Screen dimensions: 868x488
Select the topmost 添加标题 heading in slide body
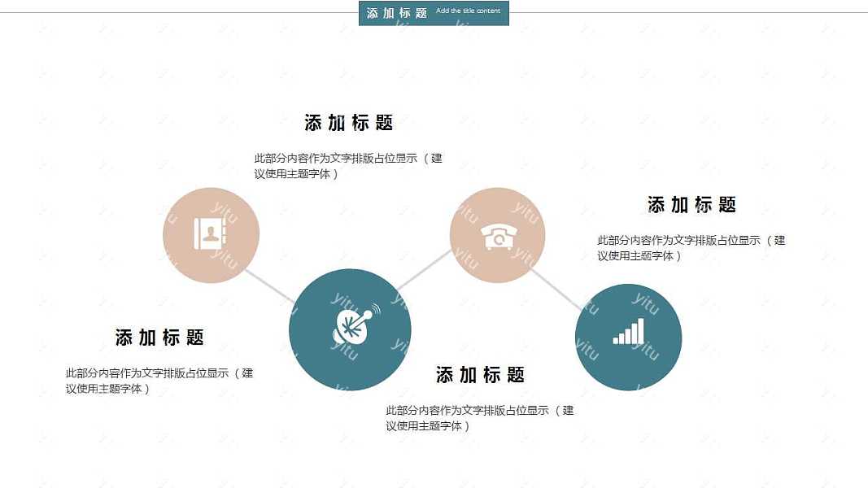tap(348, 123)
